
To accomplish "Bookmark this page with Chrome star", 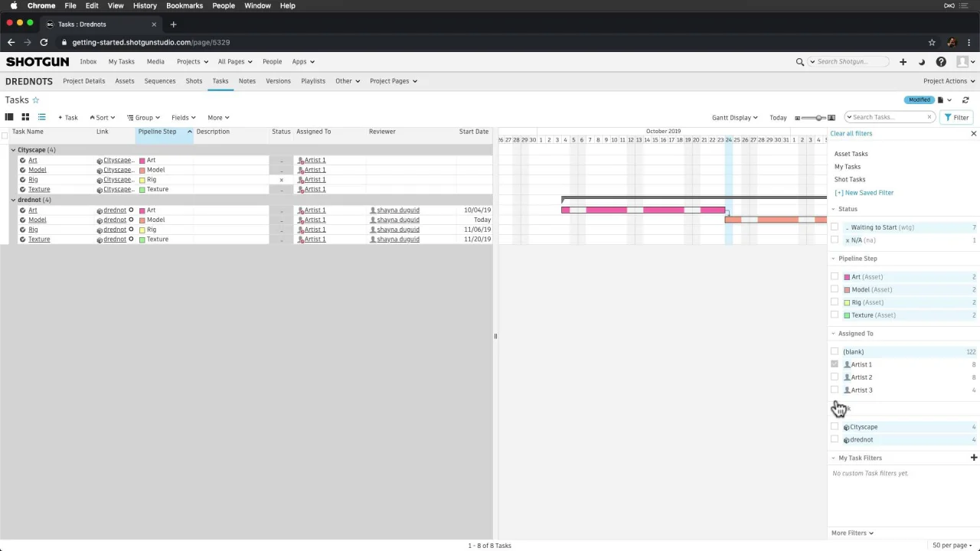I will (x=932, y=42).
